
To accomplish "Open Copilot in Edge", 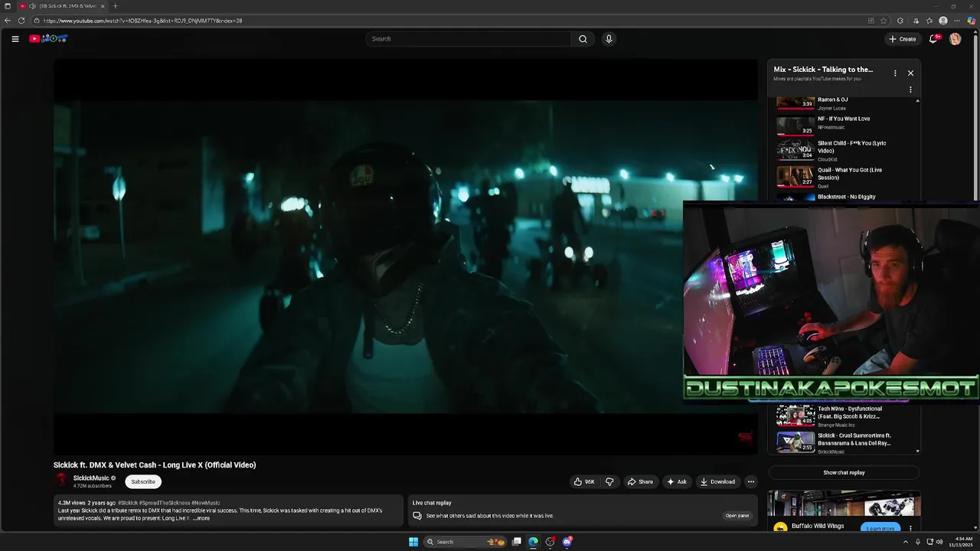I will (x=971, y=21).
